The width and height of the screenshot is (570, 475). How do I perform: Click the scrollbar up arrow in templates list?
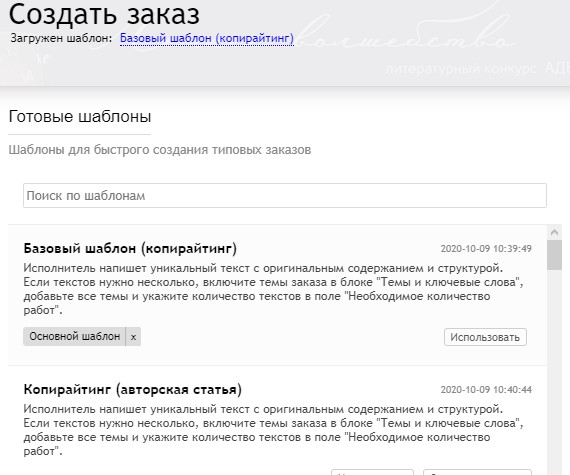point(554,232)
